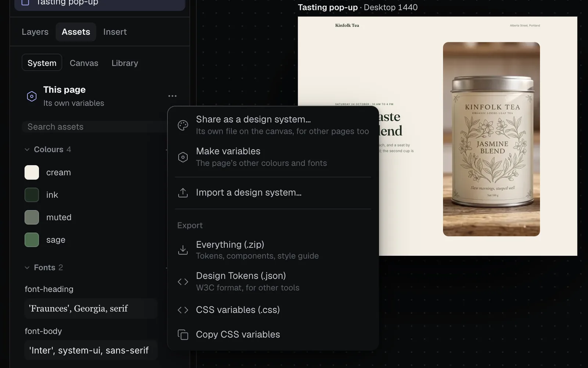The width and height of the screenshot is (588, 368).
Task: Choose Make variables menu item
Action: coord(273,157)
